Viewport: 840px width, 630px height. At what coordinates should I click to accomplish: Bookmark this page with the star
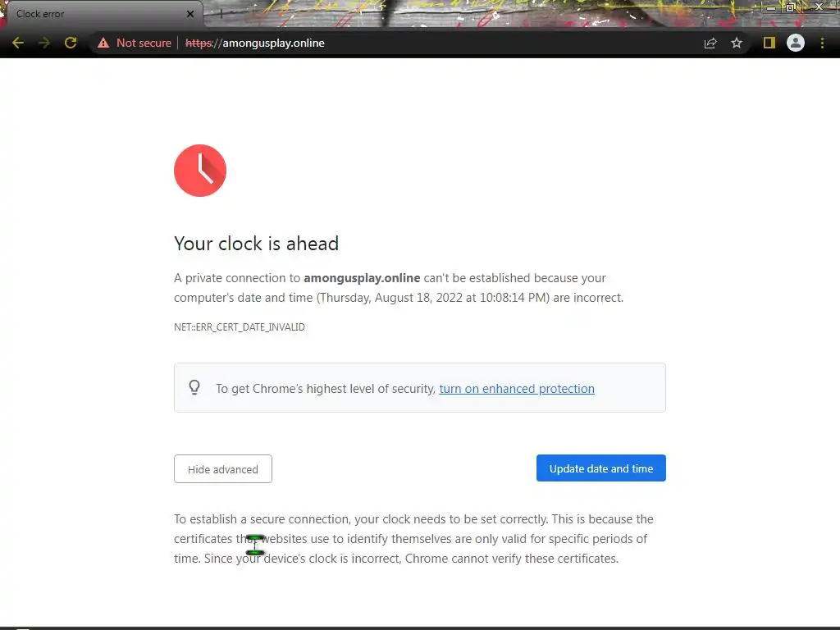(737, 43)
